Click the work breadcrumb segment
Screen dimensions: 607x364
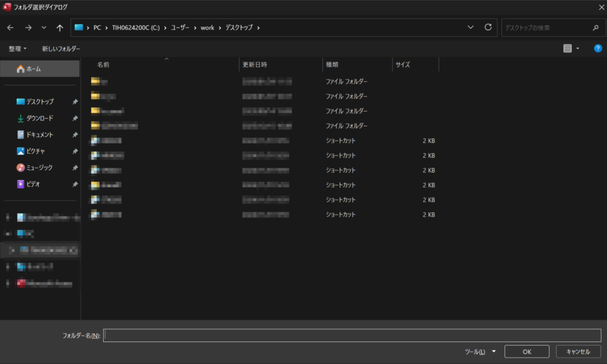coord(207,28)
